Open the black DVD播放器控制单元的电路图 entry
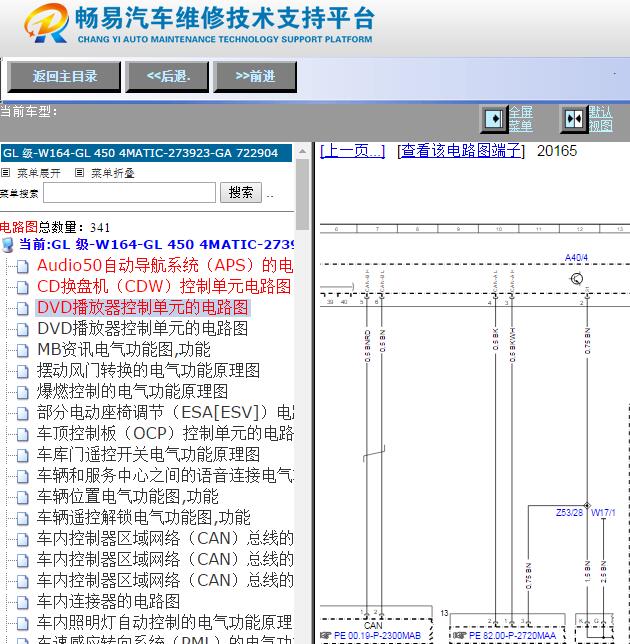Screen dimensions: 630x644 143,328
